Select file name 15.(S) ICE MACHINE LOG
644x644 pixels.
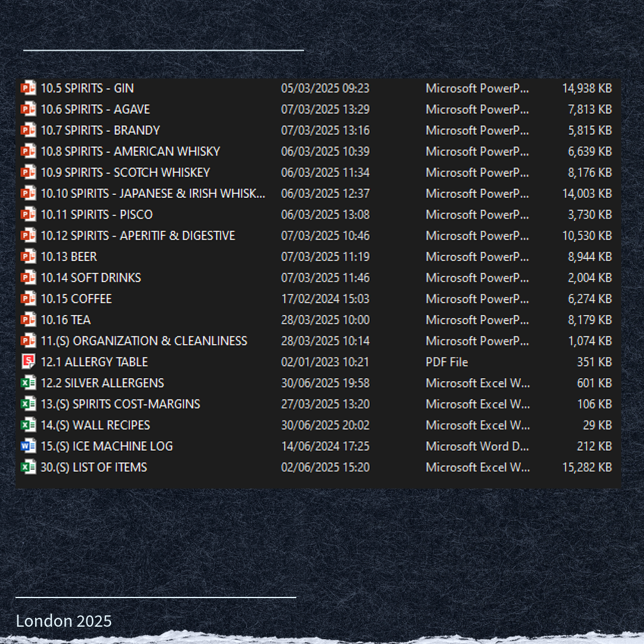[x=107, y=446]
